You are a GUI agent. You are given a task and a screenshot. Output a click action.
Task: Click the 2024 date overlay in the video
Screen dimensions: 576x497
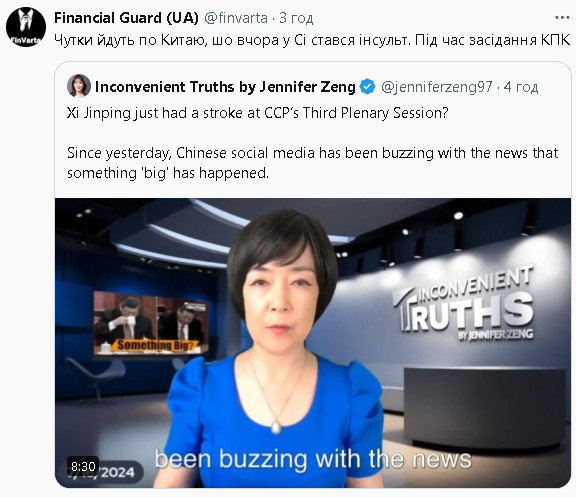pos(117,472)
